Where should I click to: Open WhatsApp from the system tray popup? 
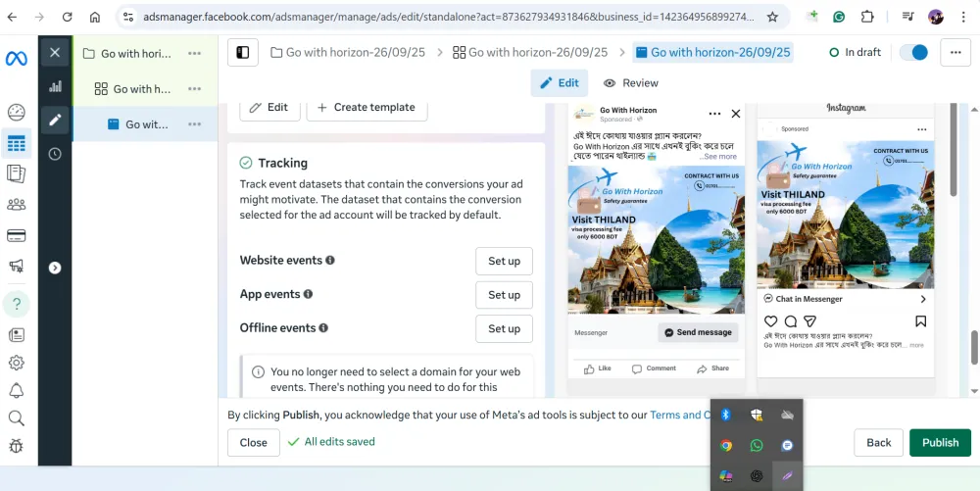click(x=757, y=445)
